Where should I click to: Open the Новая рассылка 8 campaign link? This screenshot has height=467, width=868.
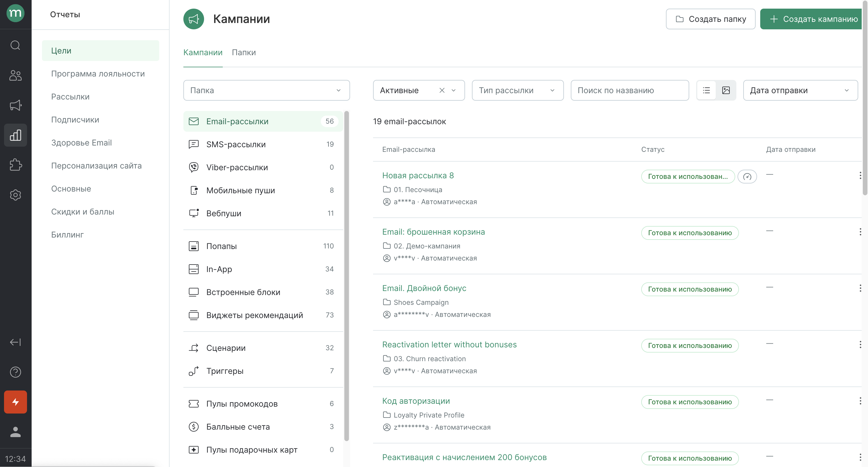[x=418, y=175]
